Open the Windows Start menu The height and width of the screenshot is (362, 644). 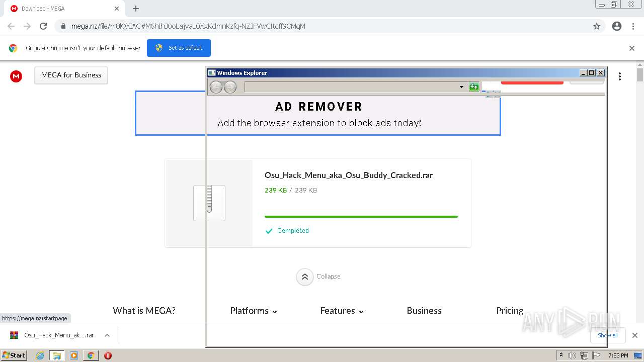point(14,355)
